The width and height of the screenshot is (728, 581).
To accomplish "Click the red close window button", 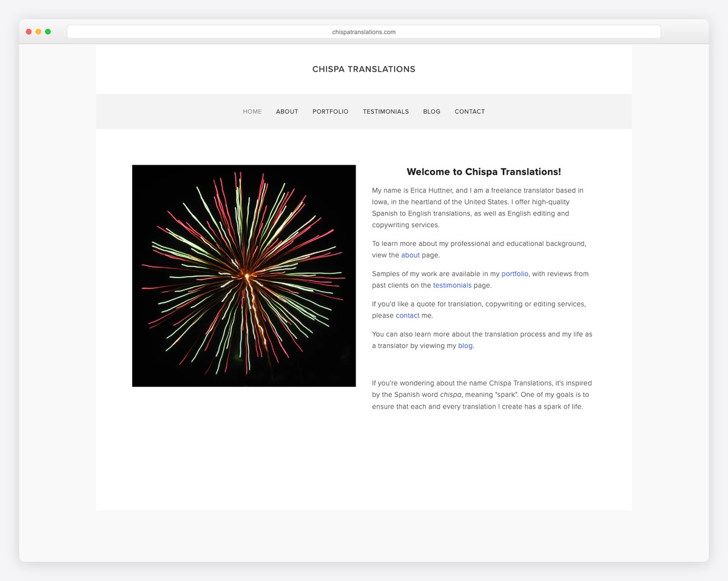I will click(x=29, y=32).
